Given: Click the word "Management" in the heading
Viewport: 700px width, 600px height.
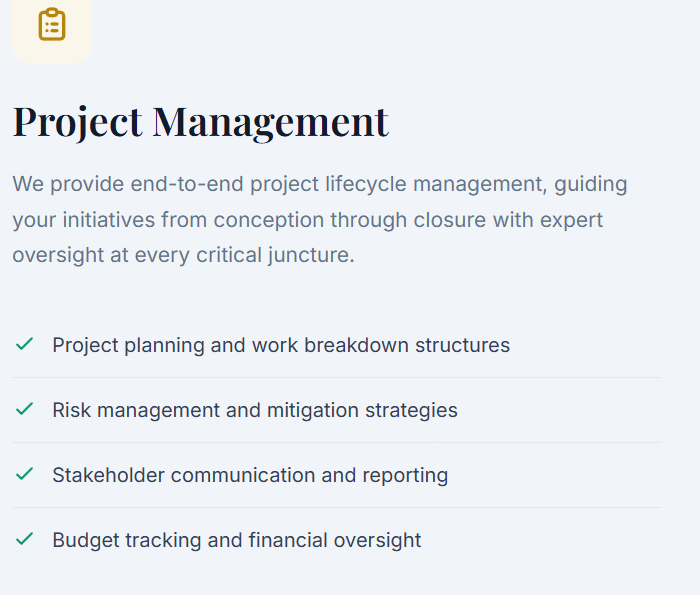Looking at the screenshot, I should [270, 122].
